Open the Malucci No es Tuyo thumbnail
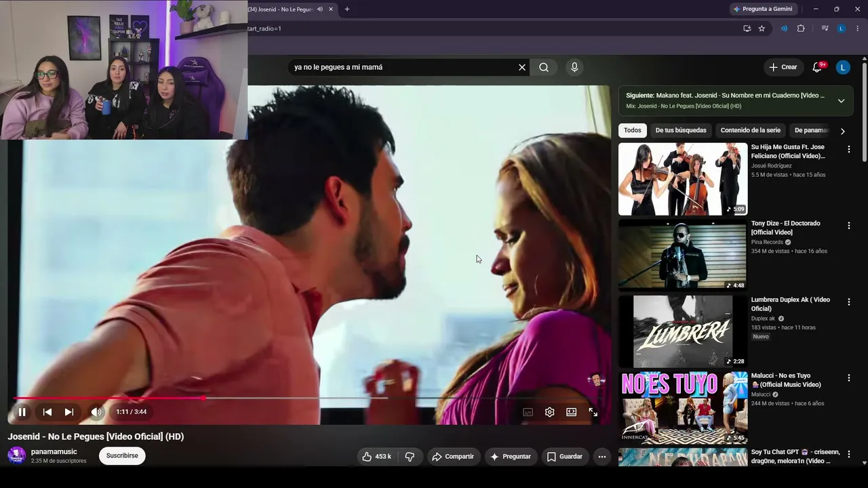 (x=683, y=407)
